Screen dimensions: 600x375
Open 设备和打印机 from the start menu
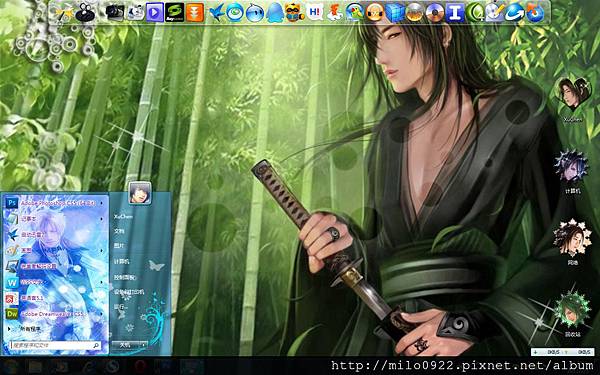click(129, 292)
